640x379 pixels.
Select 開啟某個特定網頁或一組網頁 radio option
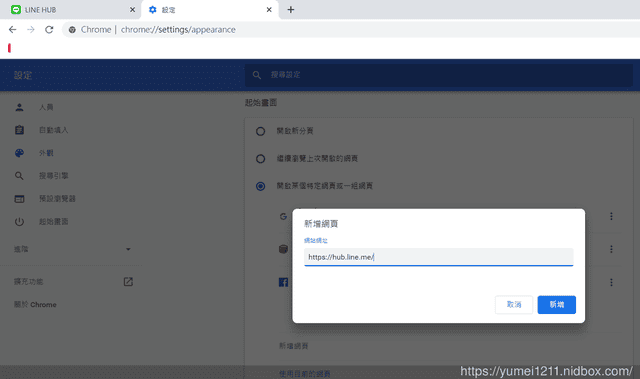click(x=260, y=186)
